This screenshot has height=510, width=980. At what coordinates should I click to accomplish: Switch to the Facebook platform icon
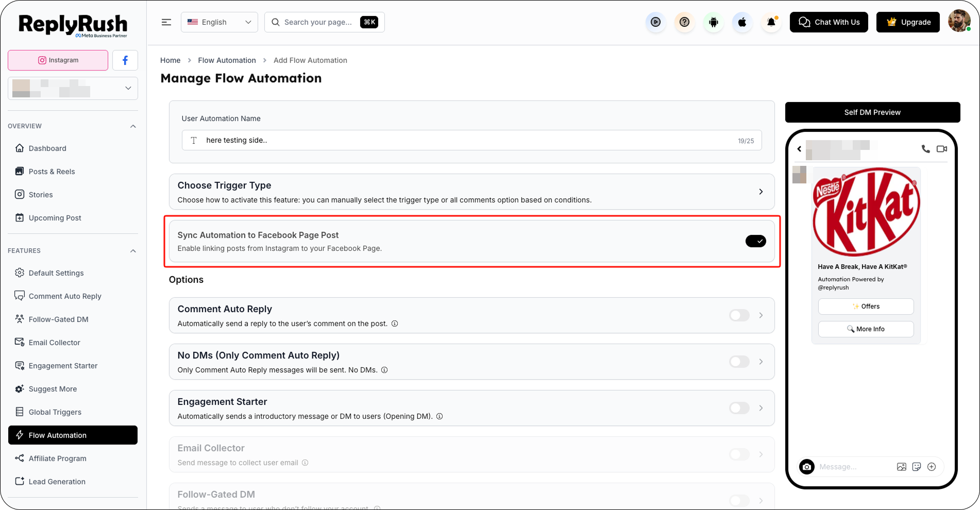point(125,60)
